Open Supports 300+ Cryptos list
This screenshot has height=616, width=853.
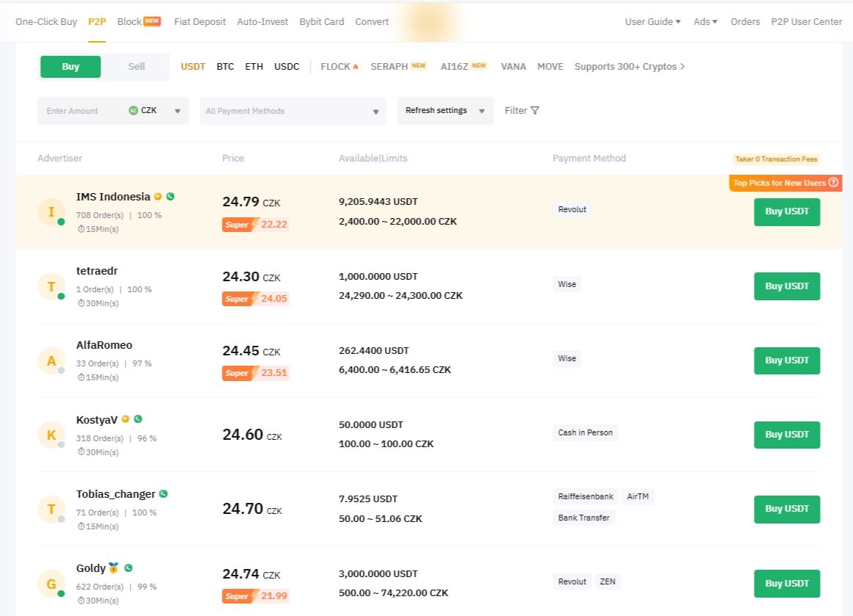(630, 66)
